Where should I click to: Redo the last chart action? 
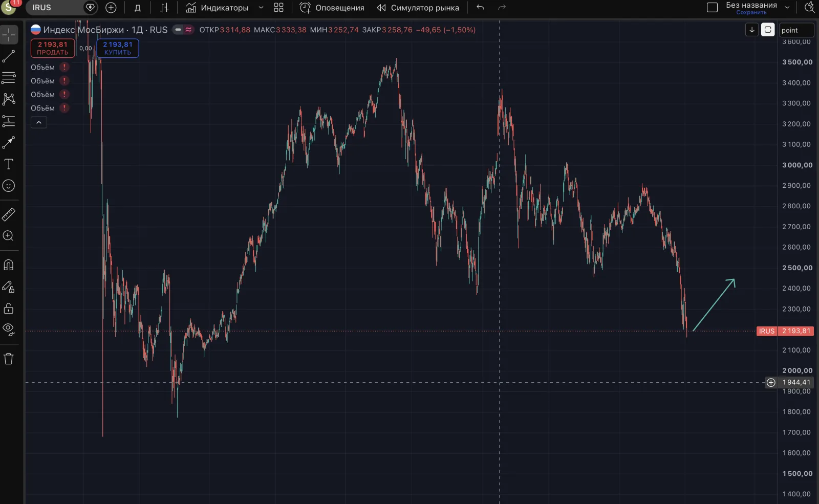tap(502, 8)
